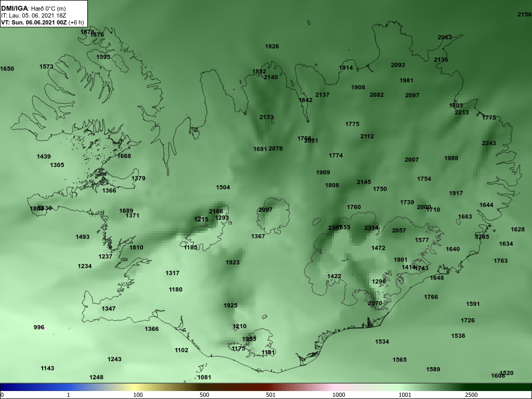Click the value 1926 on the map
The width and height of the screenshot is (532, 399).
[x=272, y=46]
